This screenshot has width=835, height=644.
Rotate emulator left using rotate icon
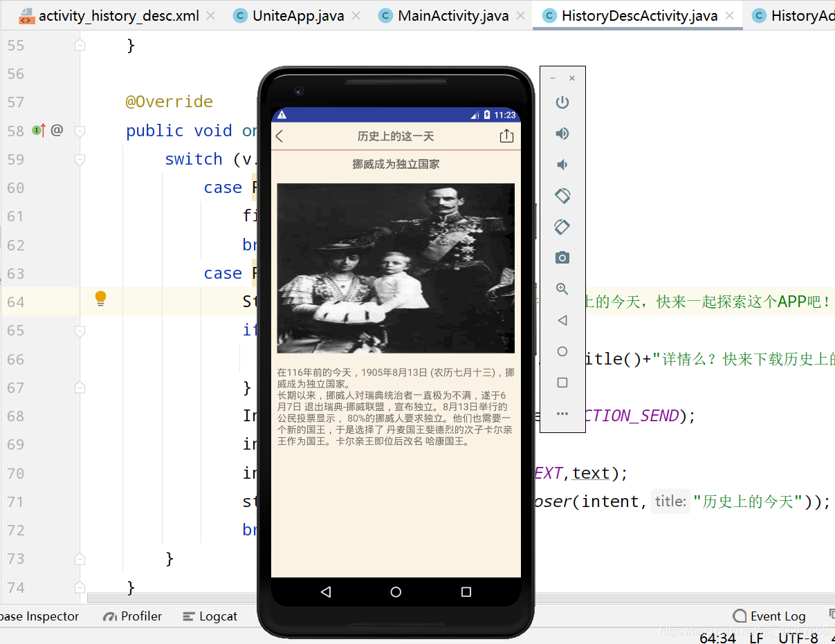(x=562, y=196)
